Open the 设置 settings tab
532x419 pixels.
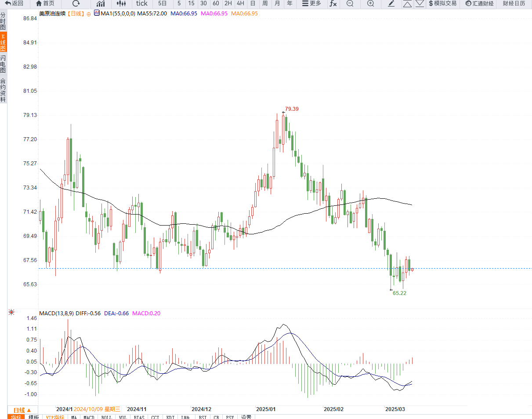click(246, 417)
